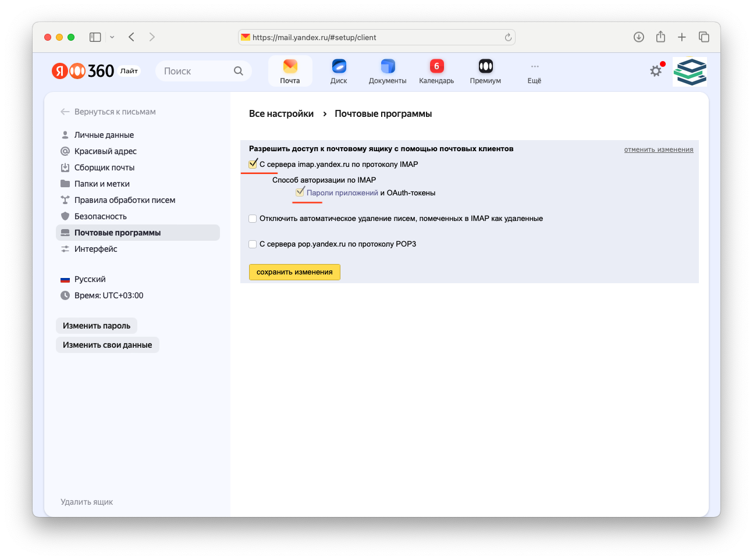This screenshot has width=753, height=560.
Task: Open the browser address bar dropdown chevron
Action: point(112,37)
